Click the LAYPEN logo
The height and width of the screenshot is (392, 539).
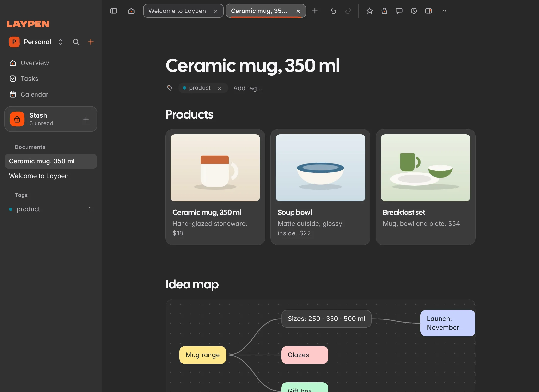click(x=28, y=24)
